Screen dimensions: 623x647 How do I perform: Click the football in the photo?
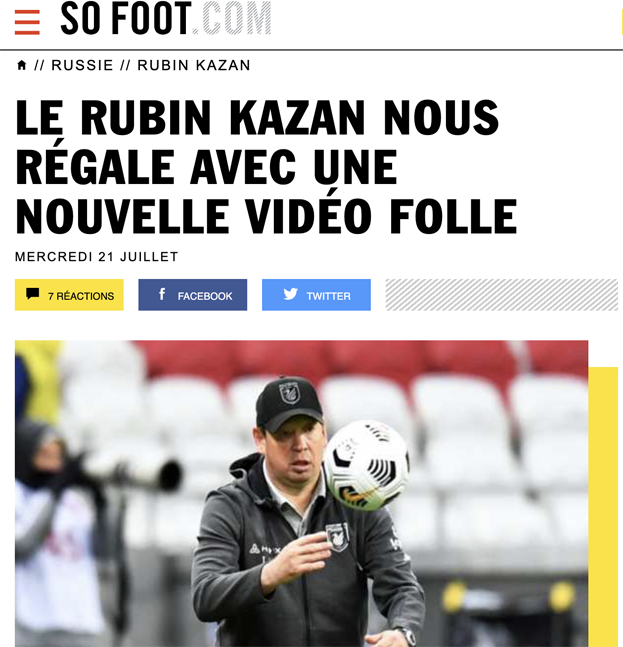[x=366, y=465]
